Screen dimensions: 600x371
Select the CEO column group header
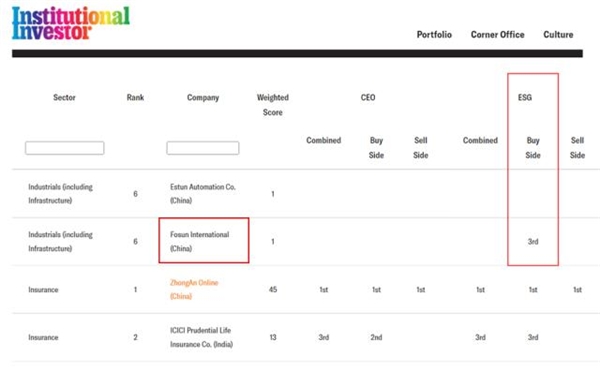pyautogui.click(x=368, y=98)
